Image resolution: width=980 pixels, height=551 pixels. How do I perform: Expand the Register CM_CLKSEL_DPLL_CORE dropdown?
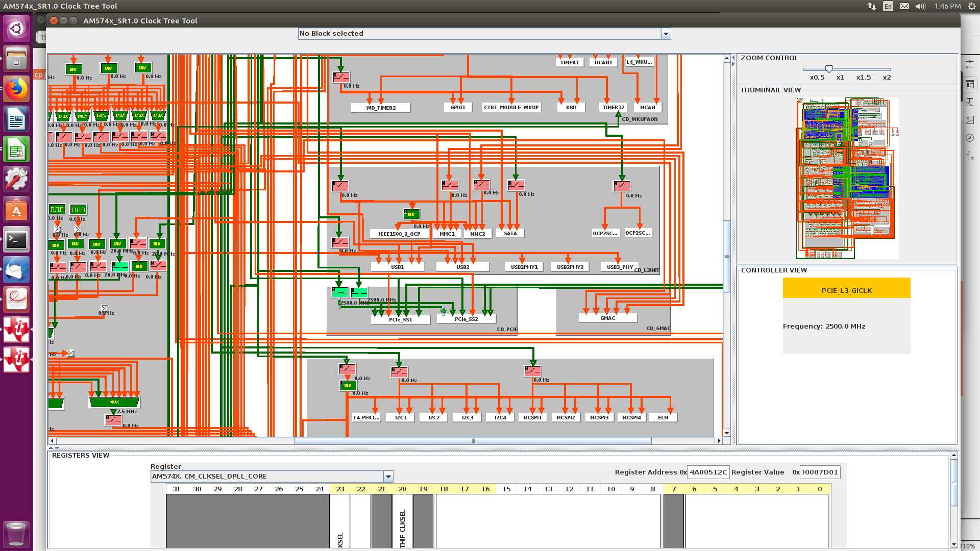[388, 477]
